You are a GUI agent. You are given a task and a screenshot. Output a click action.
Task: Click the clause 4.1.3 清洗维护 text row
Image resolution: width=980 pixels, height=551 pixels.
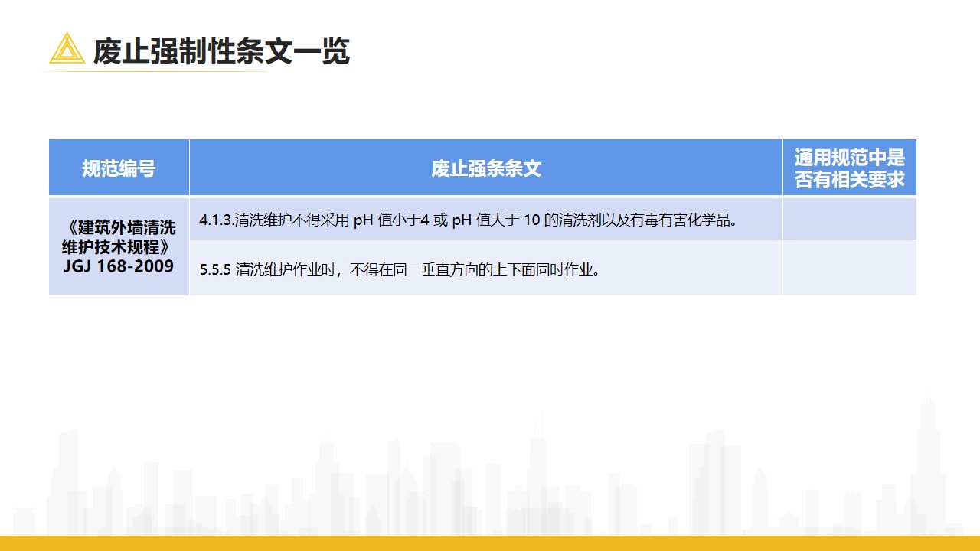tap(486, 219)
